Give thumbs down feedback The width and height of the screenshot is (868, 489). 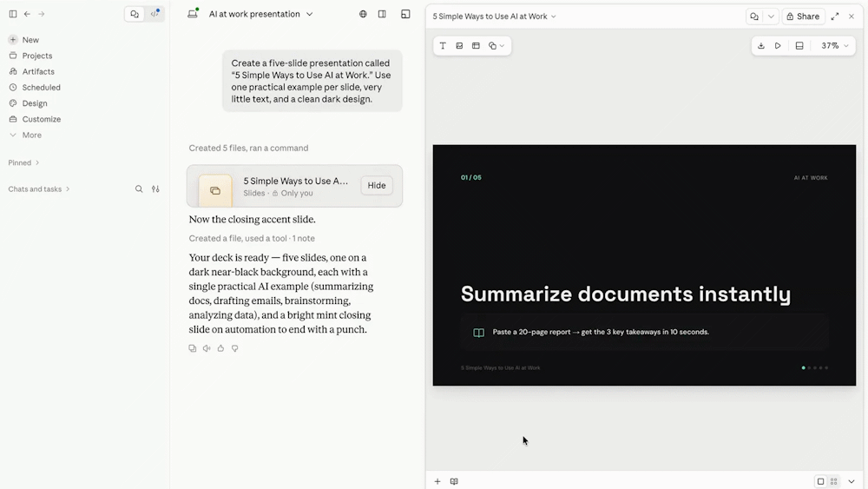tap(234, 348)
